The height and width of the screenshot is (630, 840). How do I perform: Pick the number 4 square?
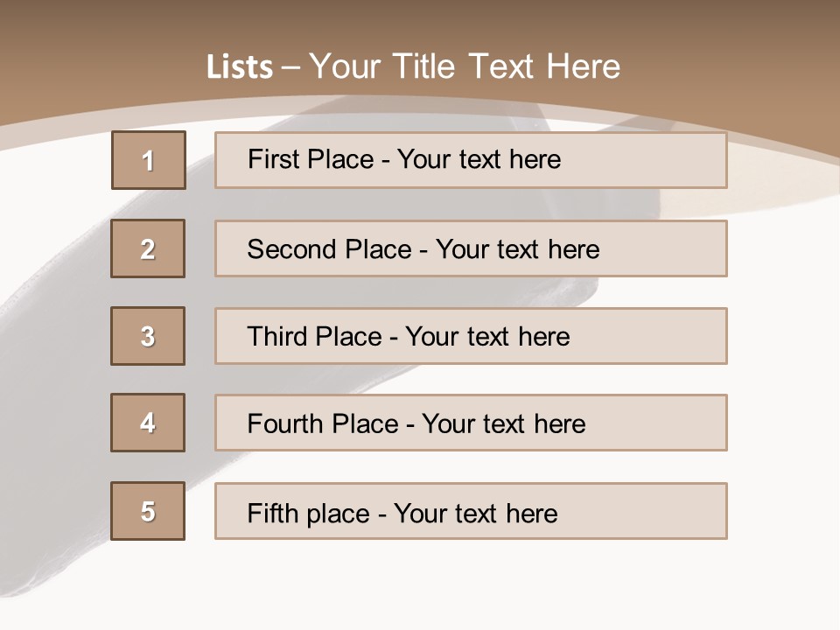tap(148, 423)
